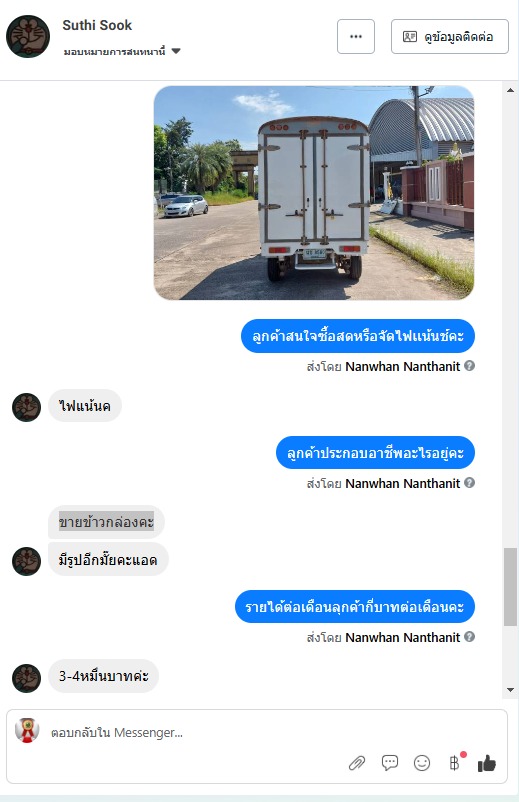This screenshot has height=802, width=519.
Task: Click the scroll up arrow of chat
Action: point(510,90)
